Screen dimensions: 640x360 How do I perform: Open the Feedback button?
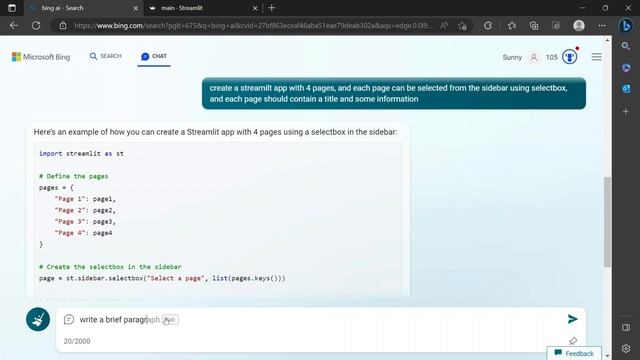click(x=574, y=353)
